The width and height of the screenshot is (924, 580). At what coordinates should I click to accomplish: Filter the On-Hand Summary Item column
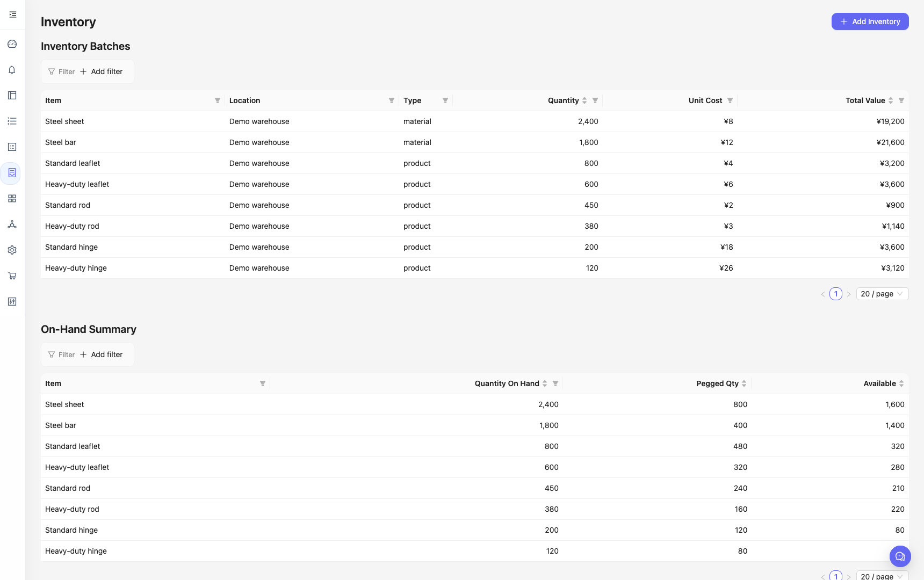(263, 383)
